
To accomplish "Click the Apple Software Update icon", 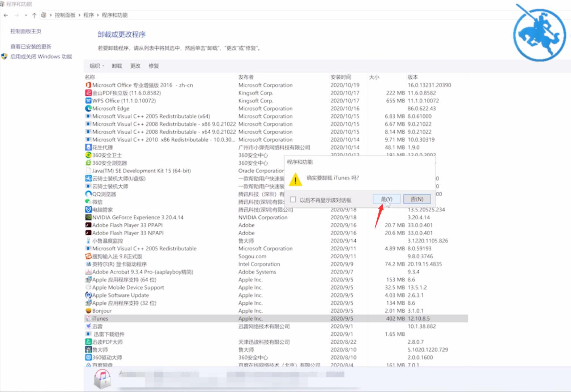I will (x=88, y=295).
